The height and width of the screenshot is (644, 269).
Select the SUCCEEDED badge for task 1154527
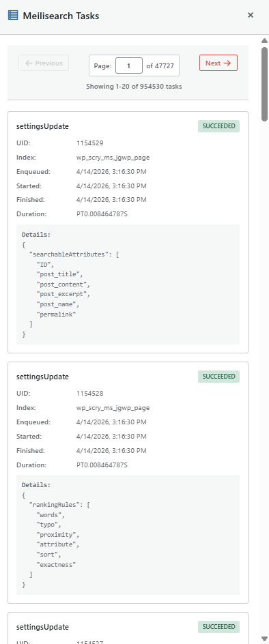(x=219, y=627)
